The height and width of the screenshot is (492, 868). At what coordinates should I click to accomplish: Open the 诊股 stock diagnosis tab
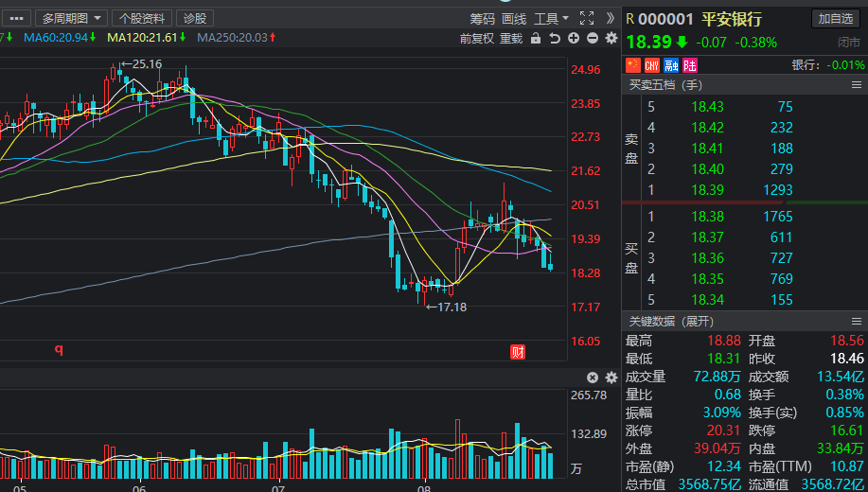(x=195, y=18)
